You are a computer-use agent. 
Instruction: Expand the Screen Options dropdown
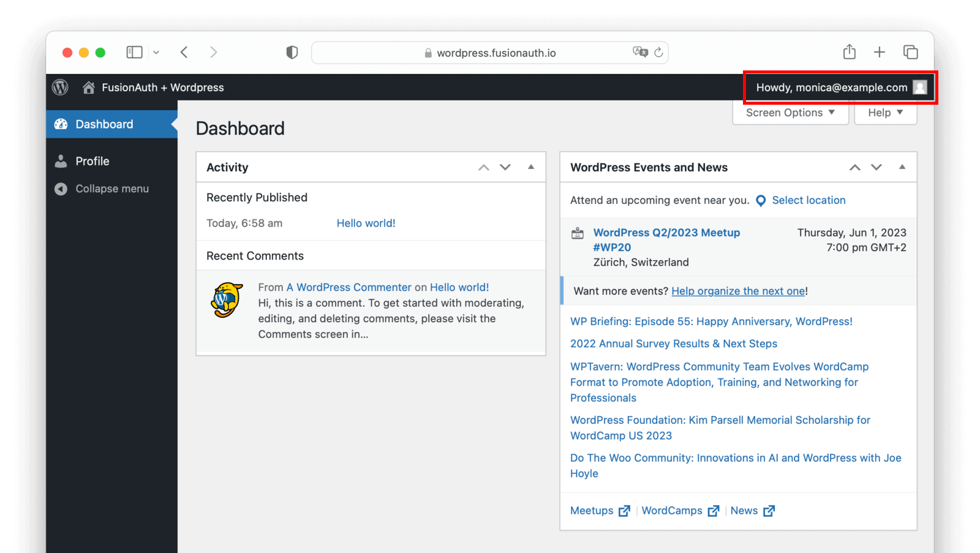[790, 113]
